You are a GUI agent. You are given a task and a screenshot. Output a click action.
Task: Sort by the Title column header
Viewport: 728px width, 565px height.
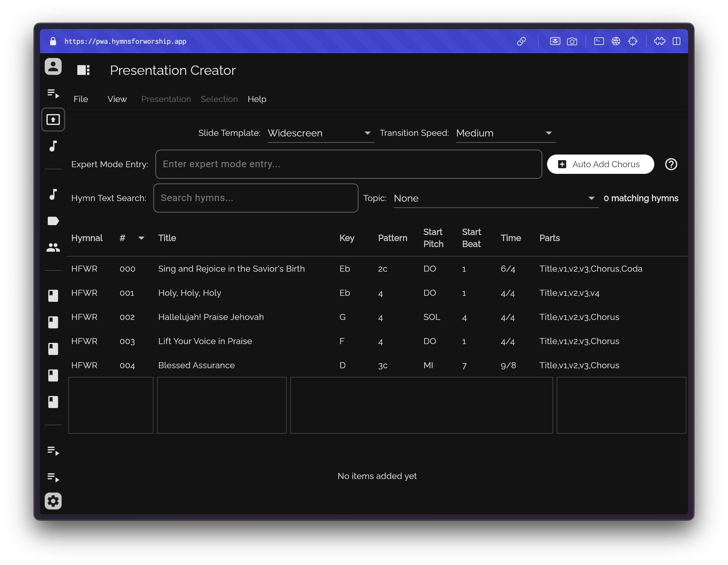167,238
